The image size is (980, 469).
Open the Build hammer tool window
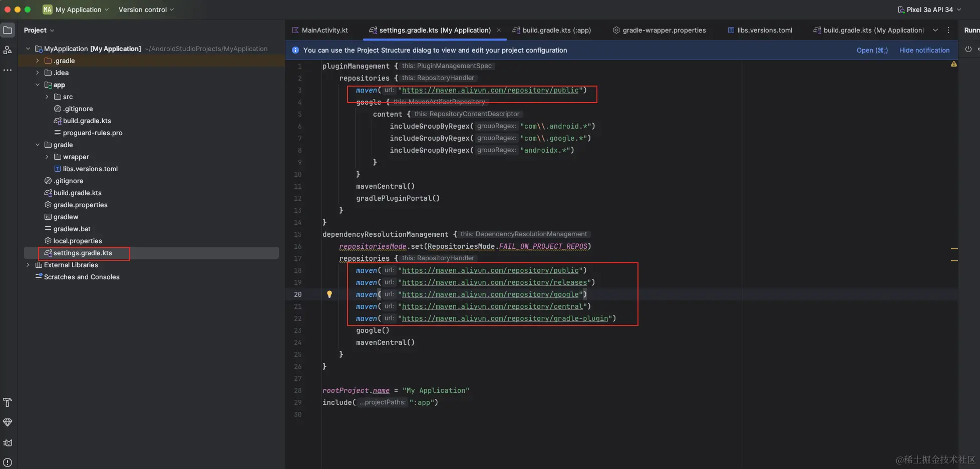[x=8, y=402]
